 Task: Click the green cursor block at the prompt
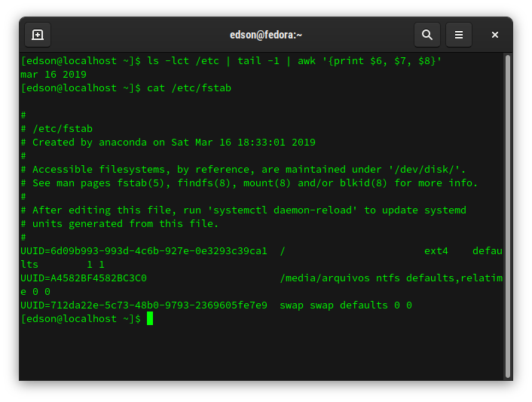[150, 319]
